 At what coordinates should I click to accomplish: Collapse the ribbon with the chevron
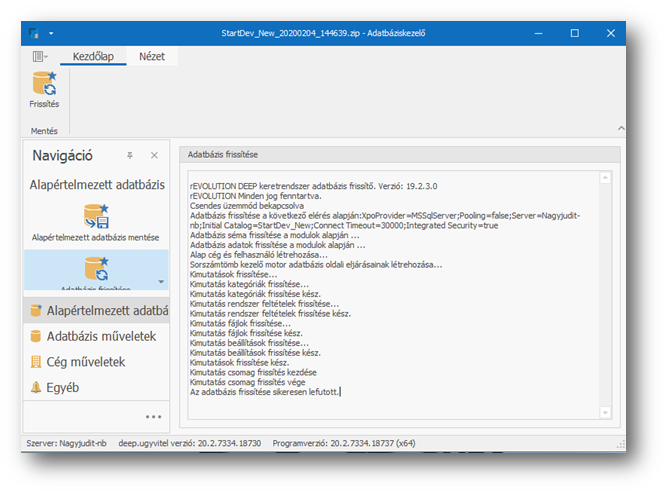point(622,129)
